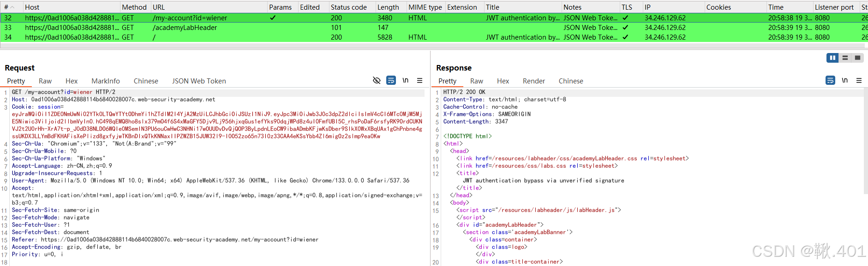Open Pretty tab in Request panel
Viewport: 868px width, 266px height.
pyautogui.click(x=16, y=81)
